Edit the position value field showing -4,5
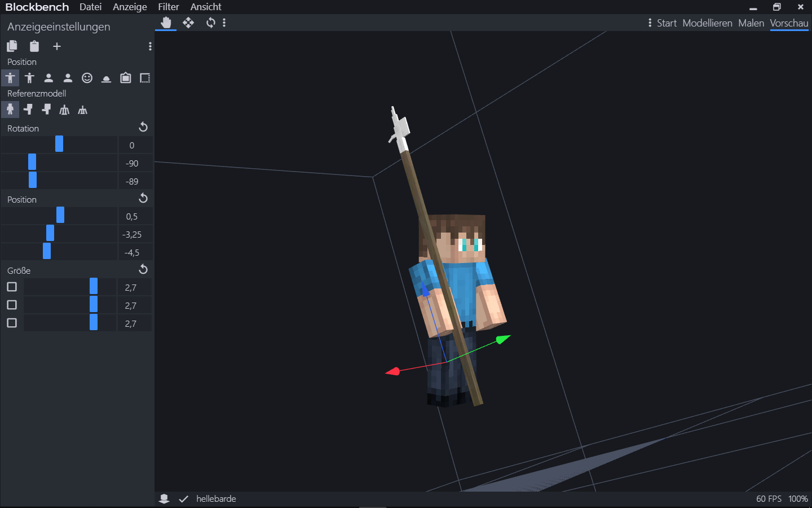 135,252
